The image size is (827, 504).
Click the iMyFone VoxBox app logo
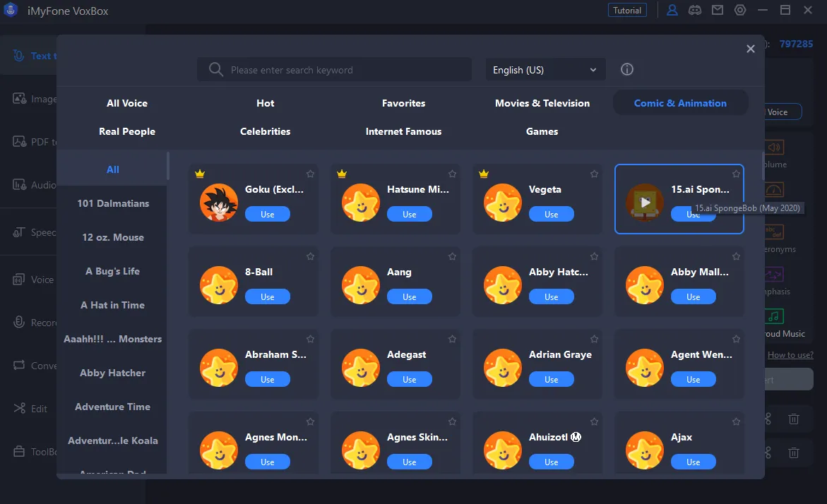point(11,10)
